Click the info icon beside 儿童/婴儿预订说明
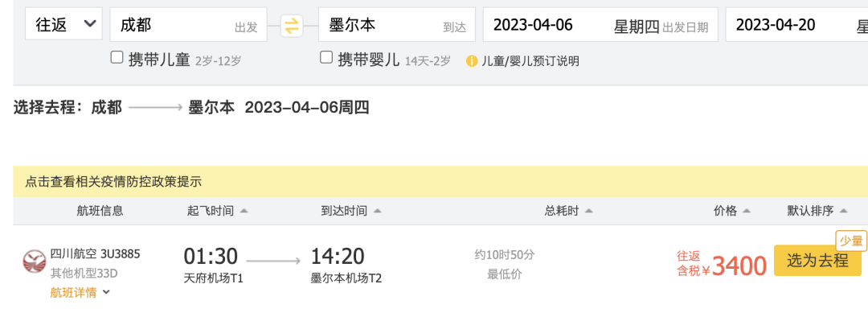The width and height of the screenshot is (868, 317). pos(472,61)
